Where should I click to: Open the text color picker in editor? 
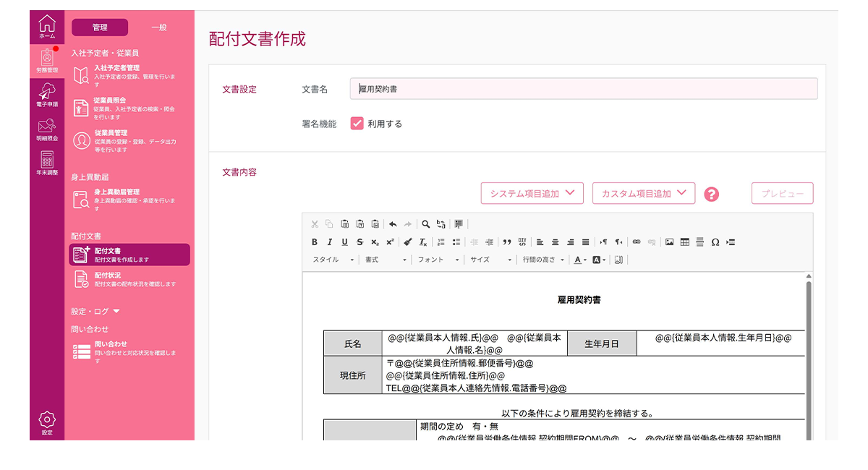(x=580, y=260)
